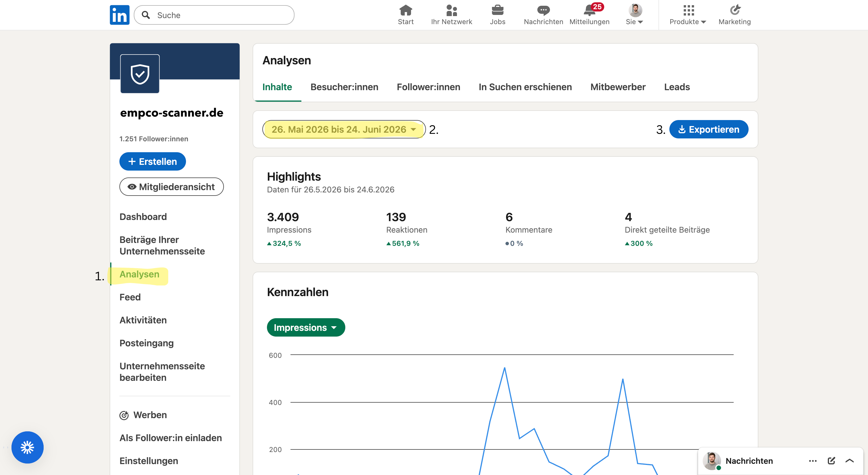Image resolution: width=868 pixels, height=475 pixels.
Task: Click the blue snowflake floating button
Action: click(x=27, y=447)
